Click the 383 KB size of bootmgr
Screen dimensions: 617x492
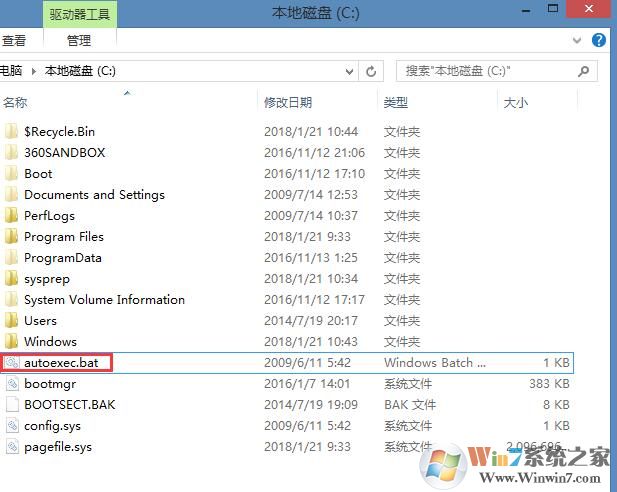(549, 384)
